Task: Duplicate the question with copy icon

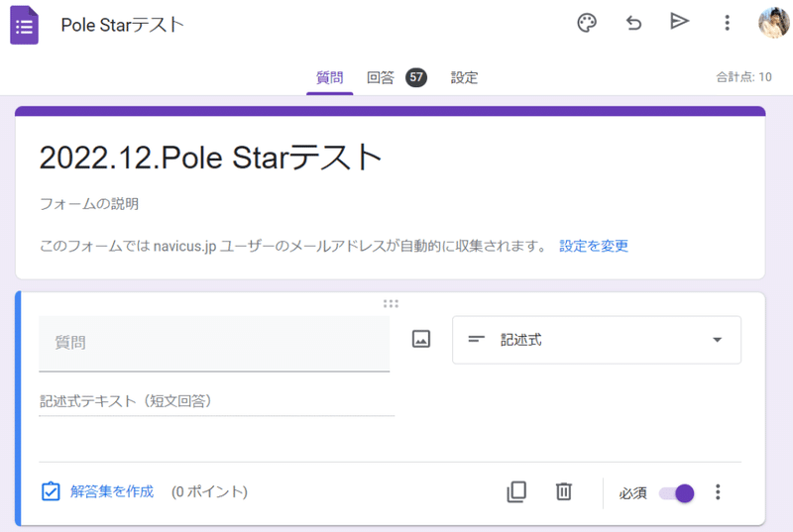Action: point(516,491)
